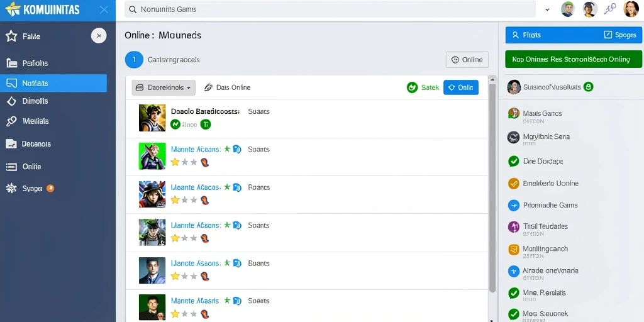Screen dimensions: 644x322
Task: Click the Dimofis diamond icon
Action: [11, 101]
